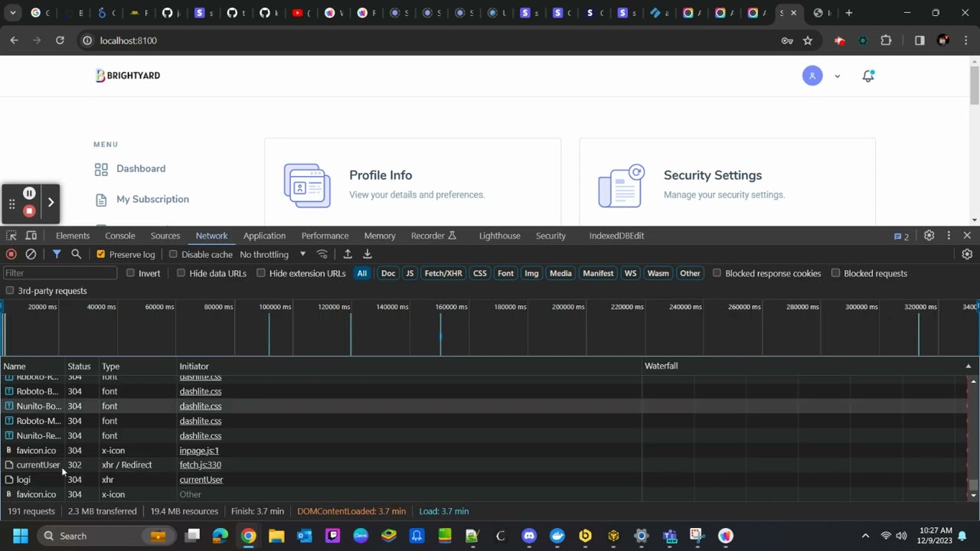Click the request Filter text field
Screen dimensions: 980x551
[x=60, y=273]
